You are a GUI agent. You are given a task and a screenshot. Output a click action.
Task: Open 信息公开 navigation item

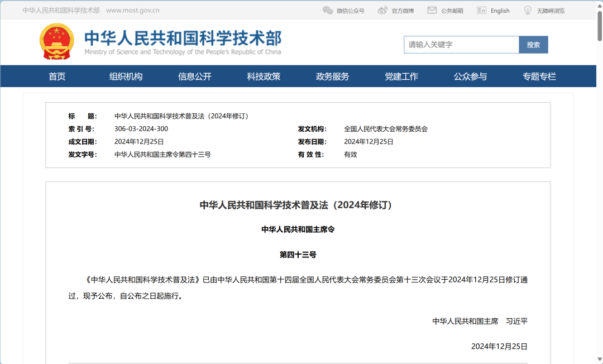195,76
